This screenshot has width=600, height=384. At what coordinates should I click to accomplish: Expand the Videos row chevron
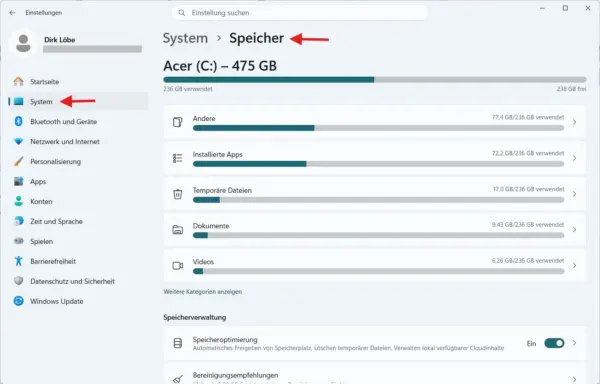coord(574,265)
